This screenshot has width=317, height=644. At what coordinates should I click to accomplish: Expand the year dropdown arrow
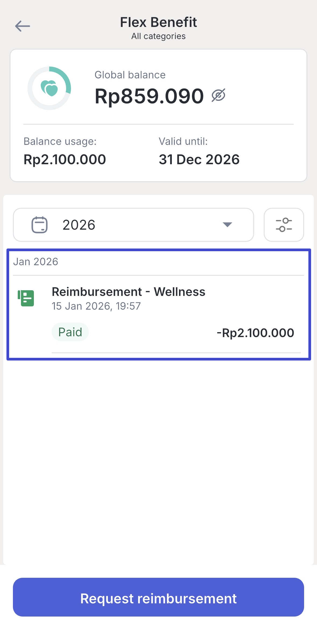pos(227,225)
